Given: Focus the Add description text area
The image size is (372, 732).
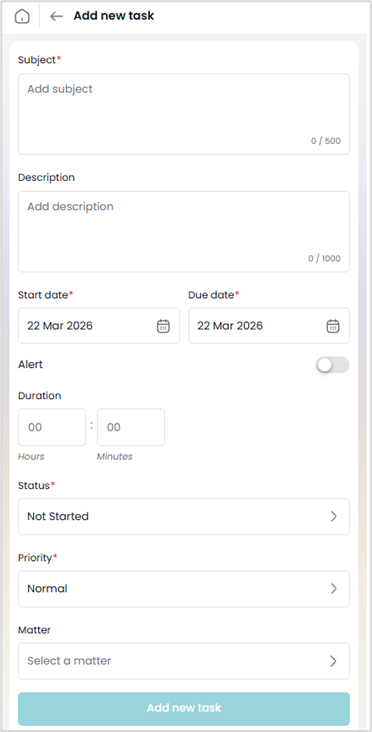Looking at the screenshot, I should click(x=184, y=232).
